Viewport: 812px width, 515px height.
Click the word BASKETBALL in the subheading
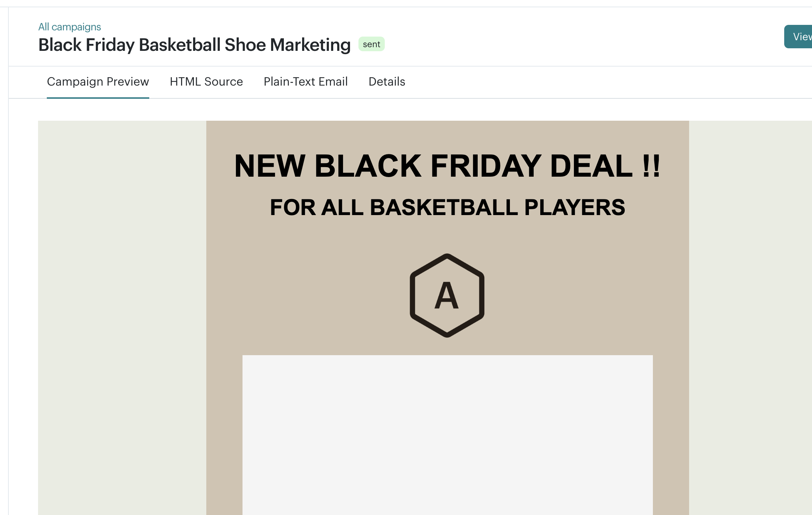tap(444, 207)
